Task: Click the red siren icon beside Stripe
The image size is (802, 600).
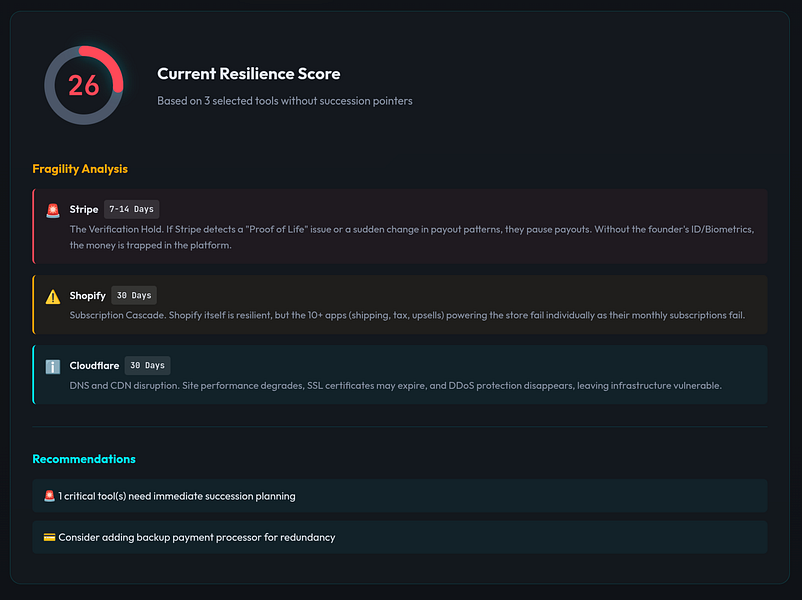Action: tap(53, 210)
